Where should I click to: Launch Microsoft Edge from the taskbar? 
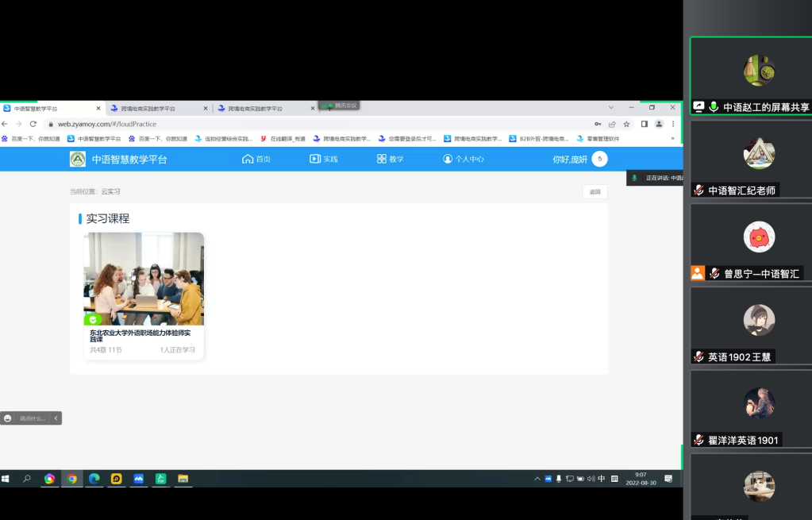pos(94,479)
